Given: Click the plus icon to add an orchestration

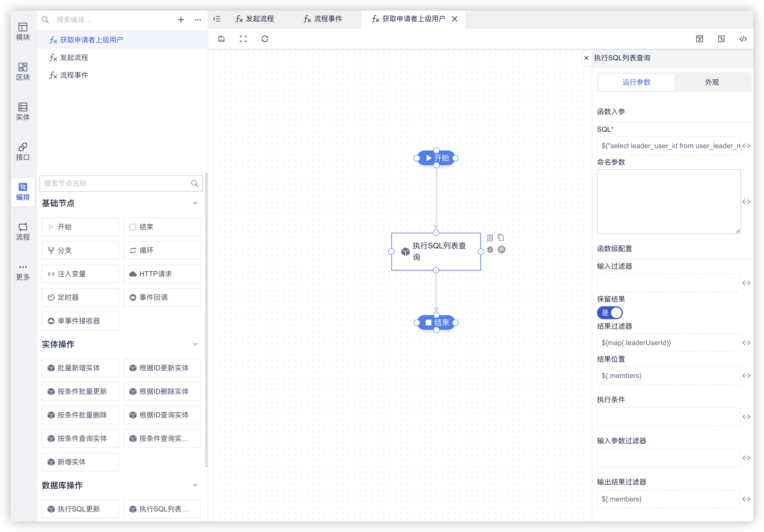Looking at the screenshot, I should (181, 20).
